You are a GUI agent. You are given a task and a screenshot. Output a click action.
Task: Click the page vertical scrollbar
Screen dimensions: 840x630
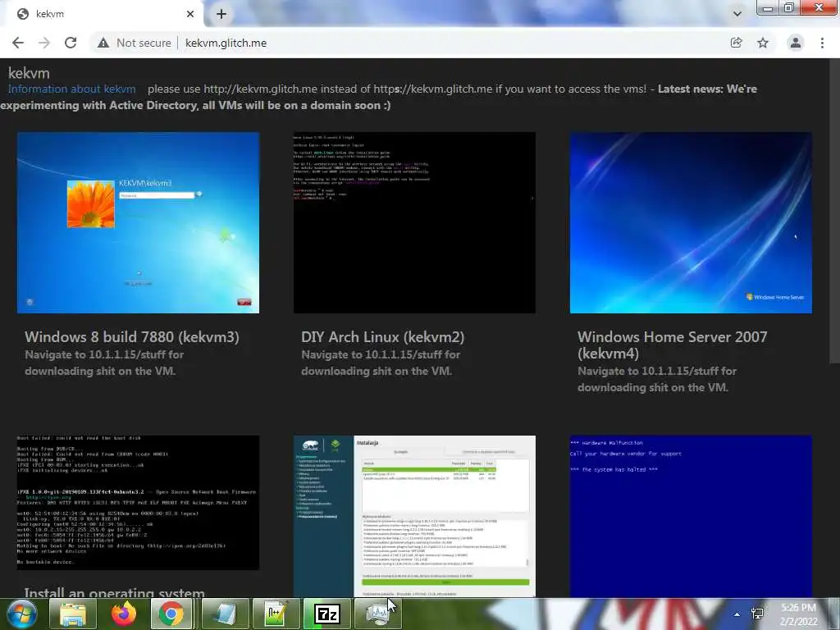click(x=834, y=212)
